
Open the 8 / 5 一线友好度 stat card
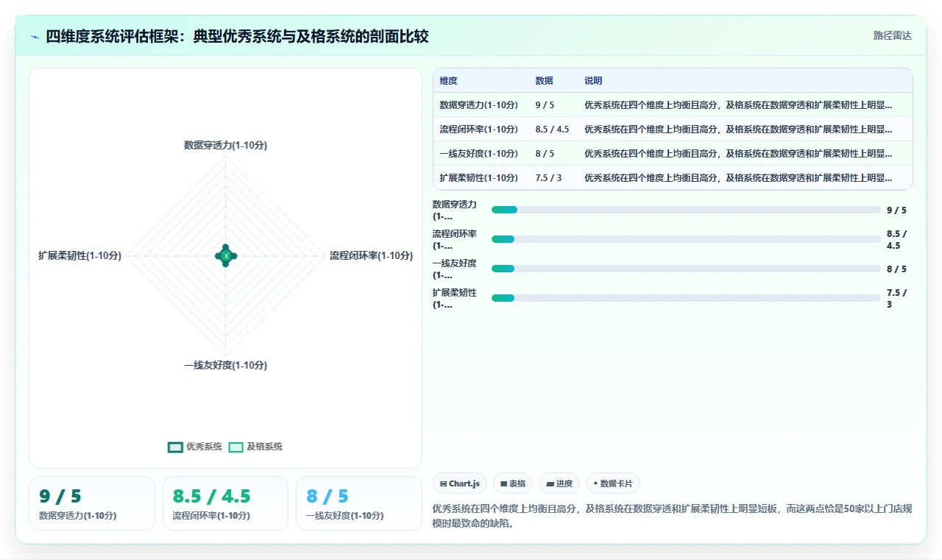(x=359, y=503)
